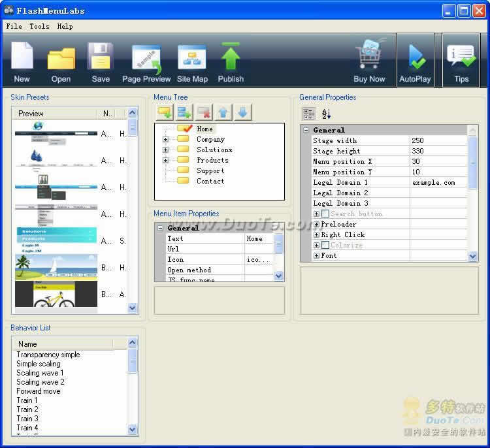
Task: Select the Train 1 behavior
Action: (x=27, y=400)
